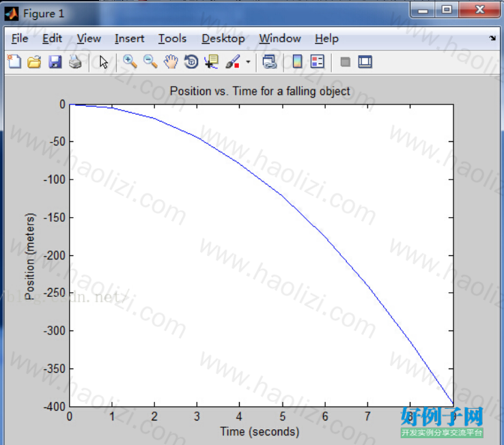Image resolution: width=504 pixels, height=445 pixels.
Task: Open the brush color dropdown arrow
Action: [248, 61]
